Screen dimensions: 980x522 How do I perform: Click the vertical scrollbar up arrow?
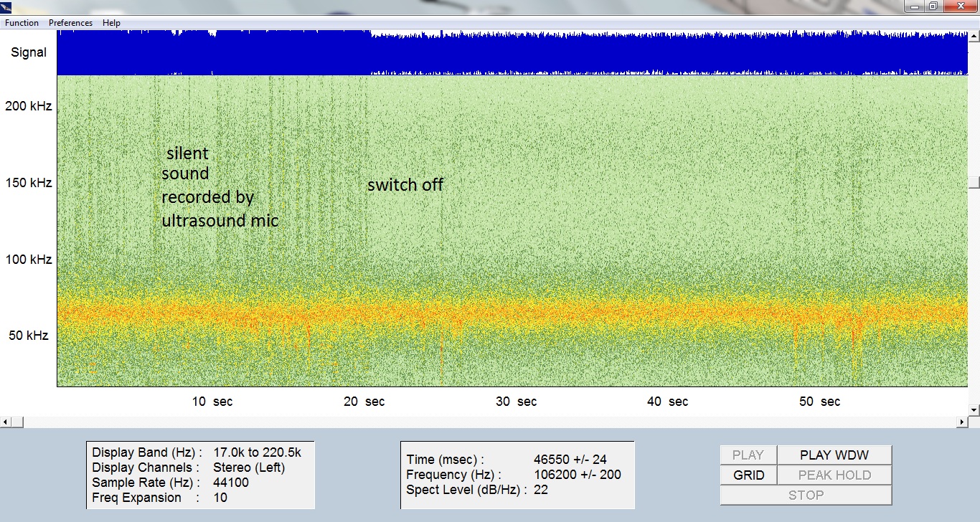point(974,34)
